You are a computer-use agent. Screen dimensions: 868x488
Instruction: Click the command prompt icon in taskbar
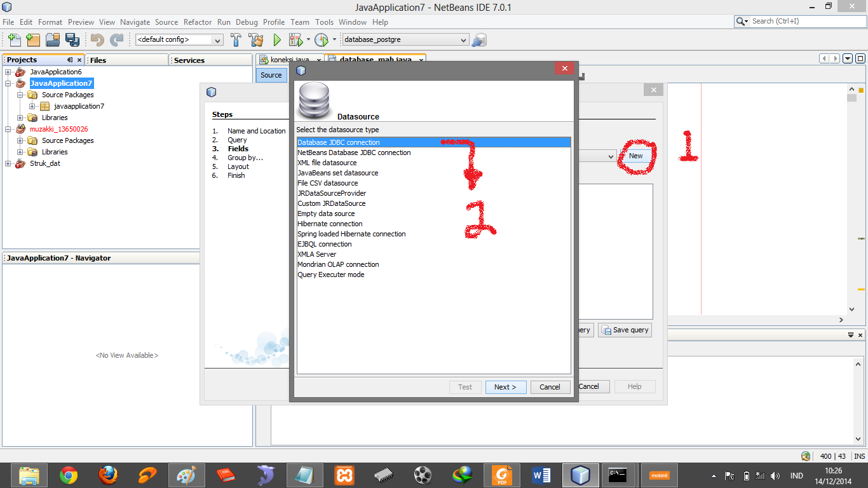tap(618, 475)
